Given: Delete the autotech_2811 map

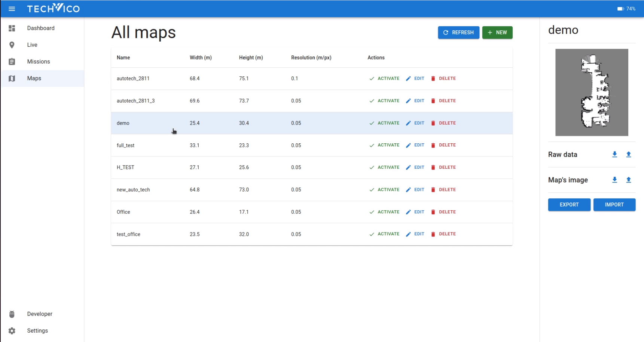Looking at the screenshot, I should coord(443,79).
